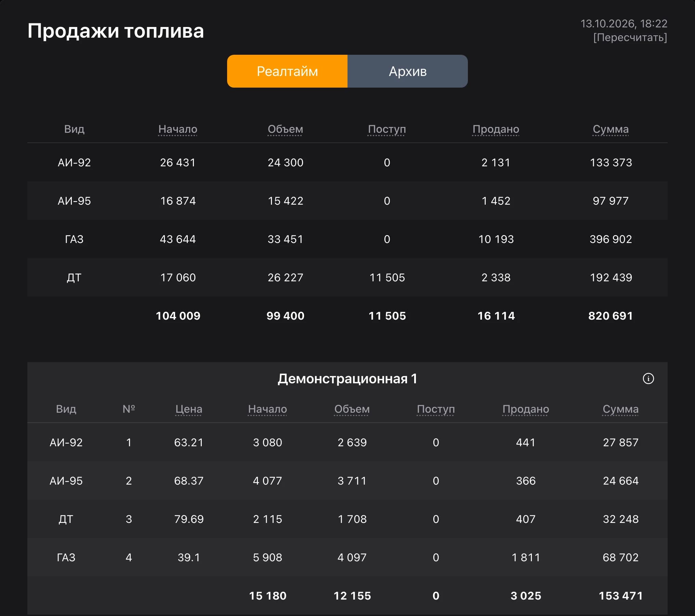Click АИ-92 sum 133 373
Viewport: 695px width, 616px height.
pos(611,163)
